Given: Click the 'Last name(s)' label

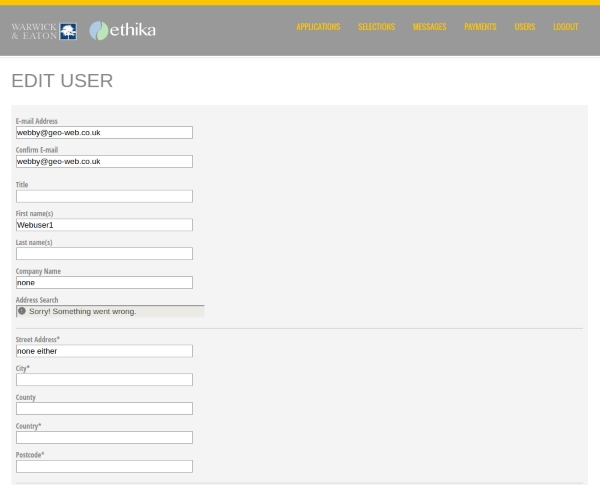Looking at the screenshot, I should point(34,242).
